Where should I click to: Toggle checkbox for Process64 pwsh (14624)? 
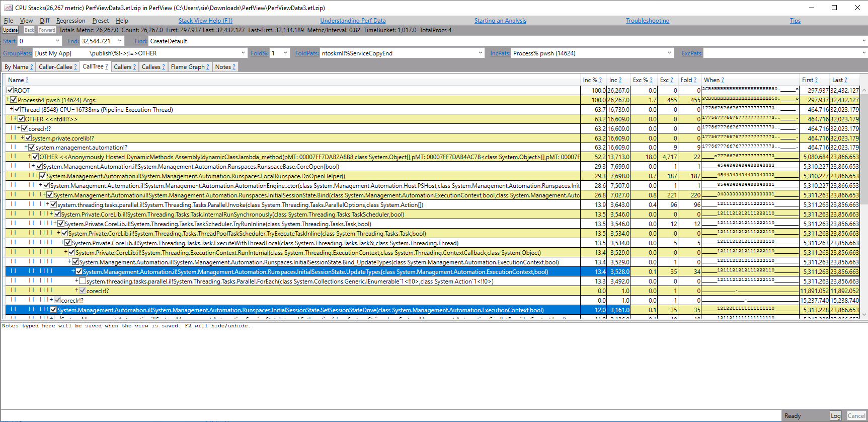(14, 100)
